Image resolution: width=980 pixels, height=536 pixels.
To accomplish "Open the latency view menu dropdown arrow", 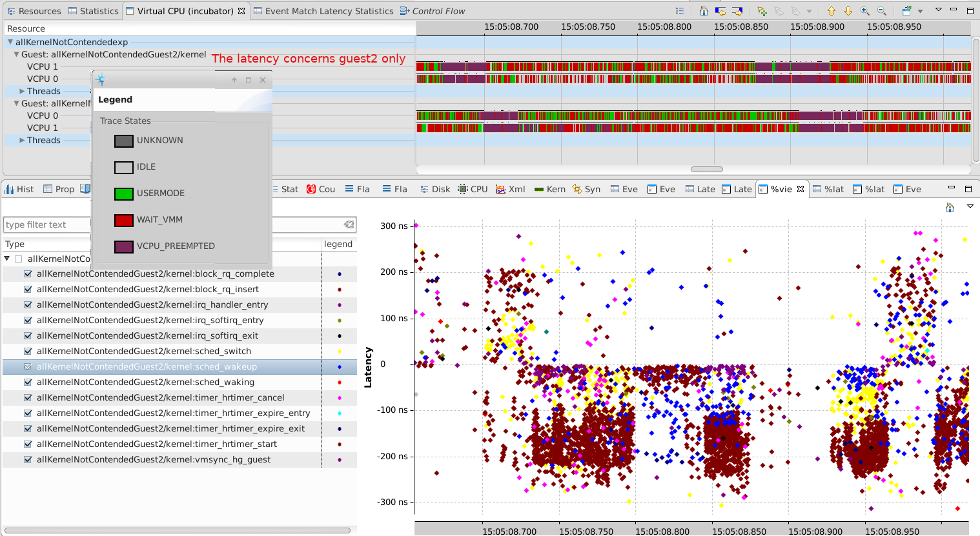I will tap(970, 206).
